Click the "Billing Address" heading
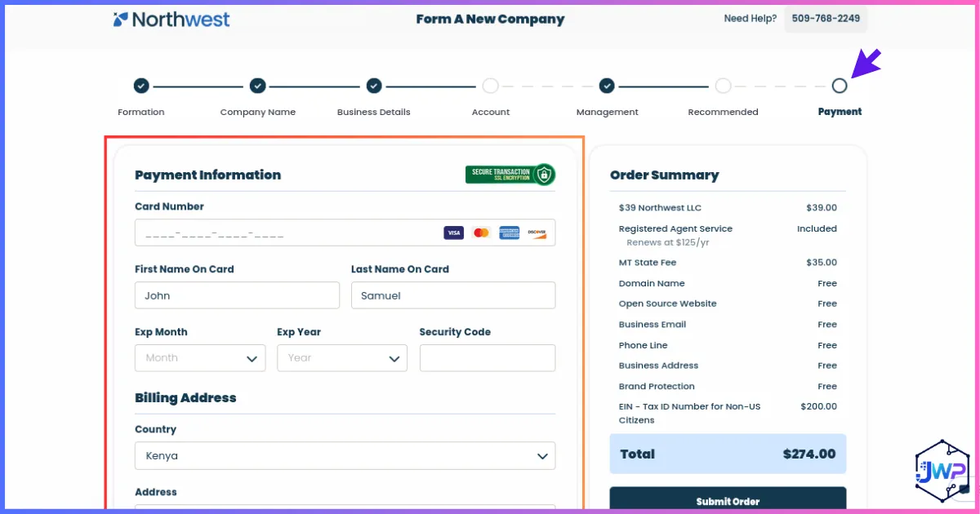Viewport: 980px width, 514px height. pos(185,398)
